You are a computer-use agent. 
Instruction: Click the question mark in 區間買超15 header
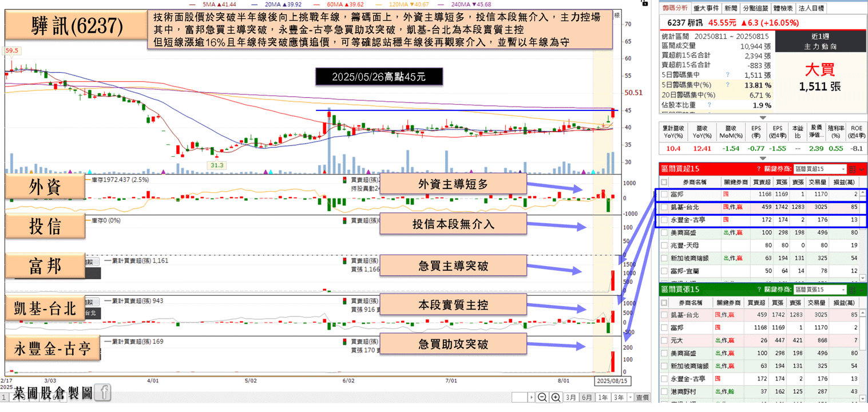759,169
